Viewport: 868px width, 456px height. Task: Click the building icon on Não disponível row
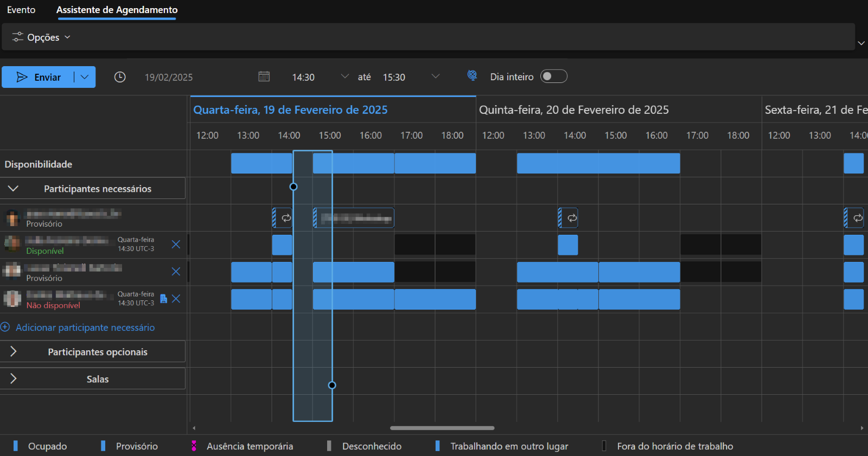pos(163,299)
